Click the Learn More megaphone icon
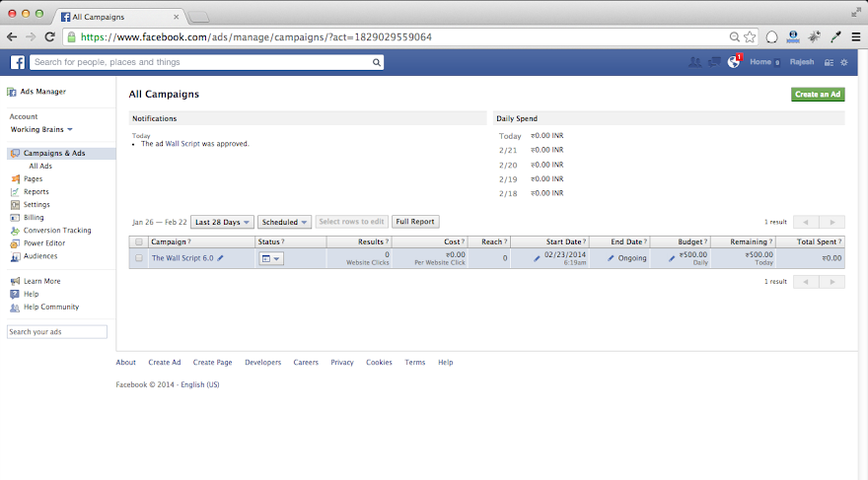 pyautogui.click(x=16, y=282)
